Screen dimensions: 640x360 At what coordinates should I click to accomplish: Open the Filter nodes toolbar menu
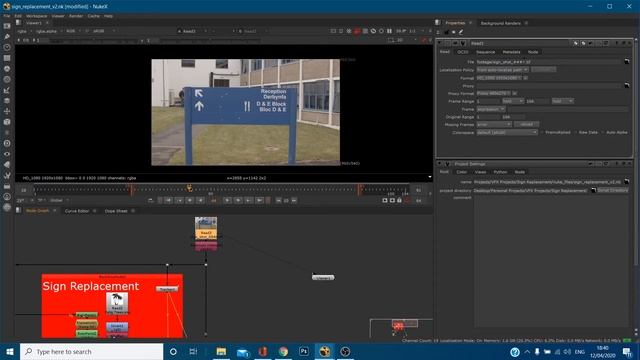pyautogui.click(x=7, y=79)
